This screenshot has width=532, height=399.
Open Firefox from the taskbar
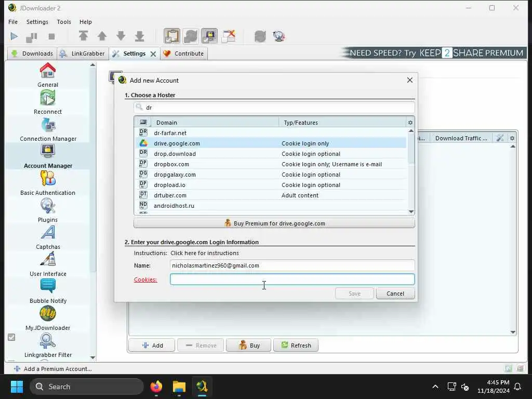156,387
